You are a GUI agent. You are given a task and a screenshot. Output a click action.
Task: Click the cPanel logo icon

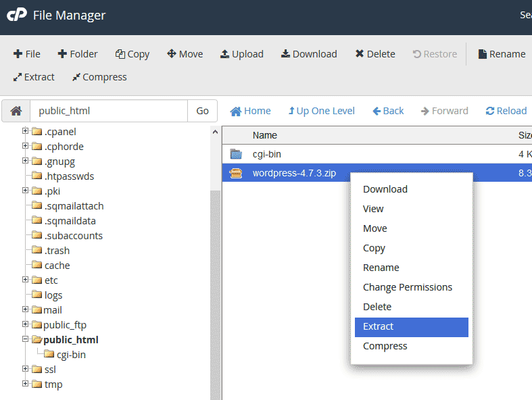17,15
